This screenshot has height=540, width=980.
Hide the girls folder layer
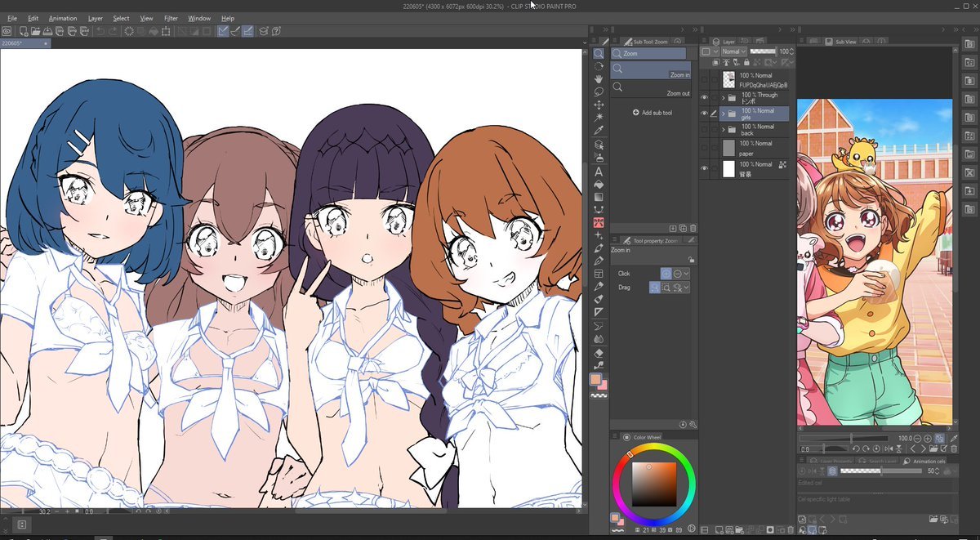(704, 114)
